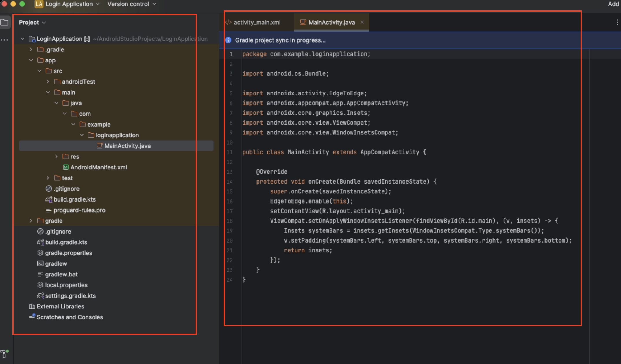Collapse the app folder

tap(31, 60)
